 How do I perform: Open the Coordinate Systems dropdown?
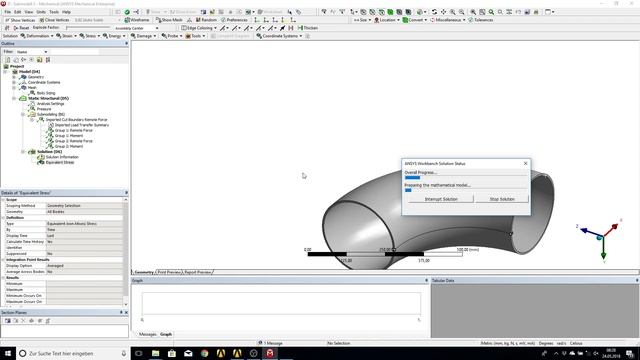coord(279,36)
